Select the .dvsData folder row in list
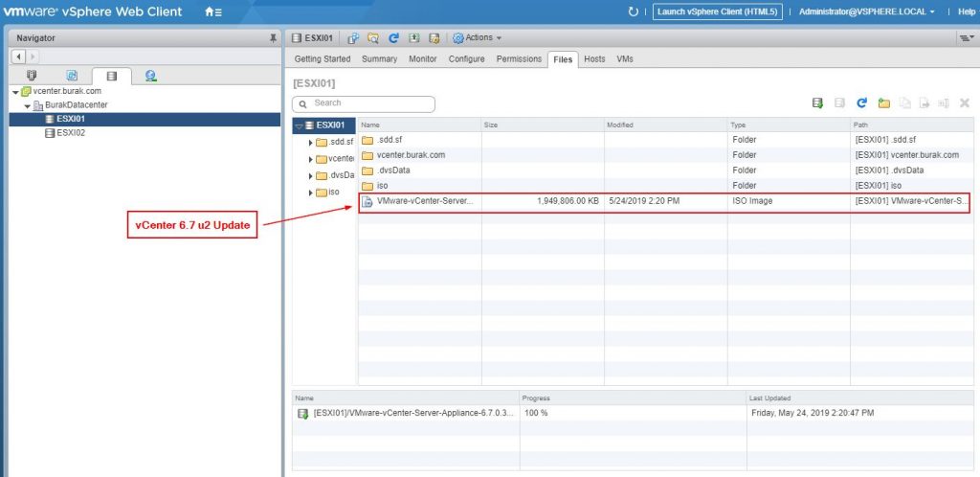This screenshot has width=980, height=477. click(666, 170)
